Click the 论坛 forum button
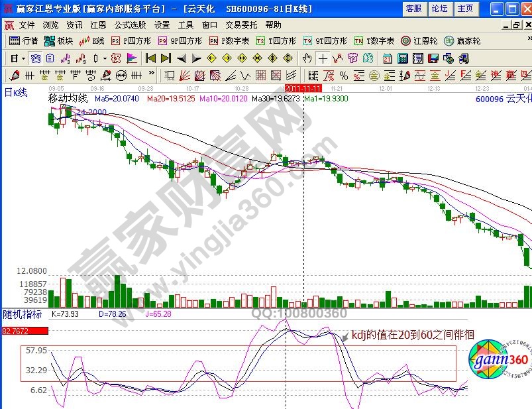This screenshot has height=409, width=532. 439,9
